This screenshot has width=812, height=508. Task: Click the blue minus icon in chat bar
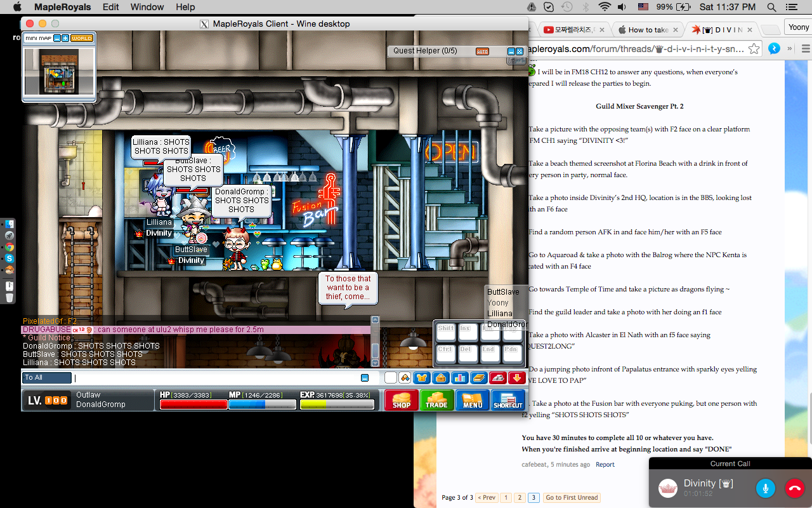pyautogui.click(x=365, y=378)
